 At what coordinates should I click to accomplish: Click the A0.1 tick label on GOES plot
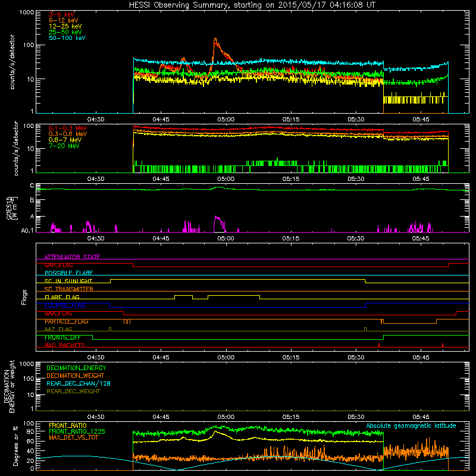(x=27, y=230)
